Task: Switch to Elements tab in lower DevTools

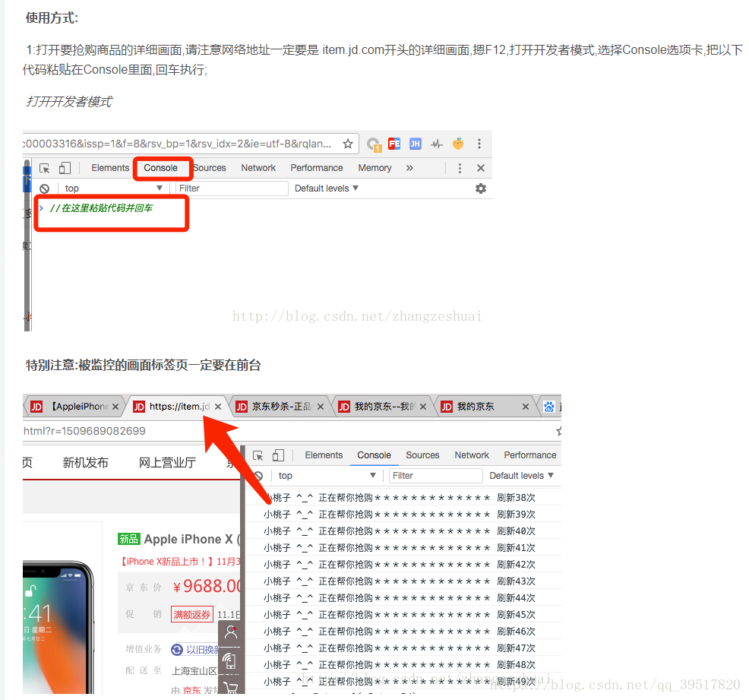Action: (324, 455)
